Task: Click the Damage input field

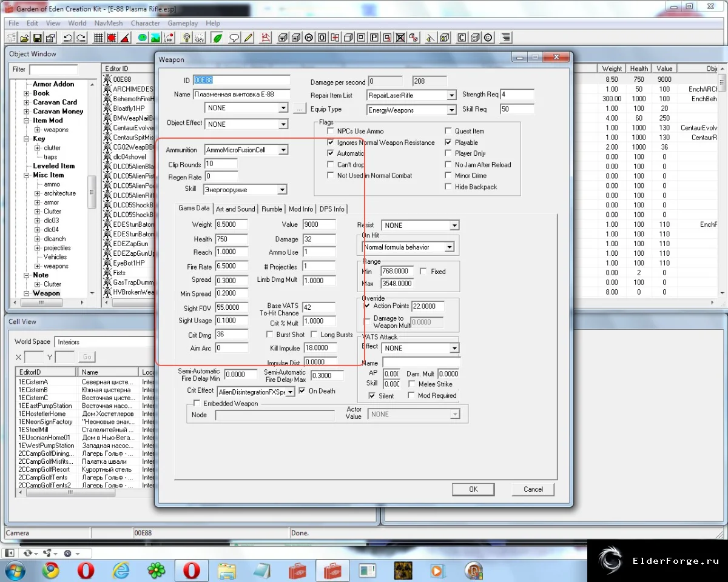Action: (319, 239)
